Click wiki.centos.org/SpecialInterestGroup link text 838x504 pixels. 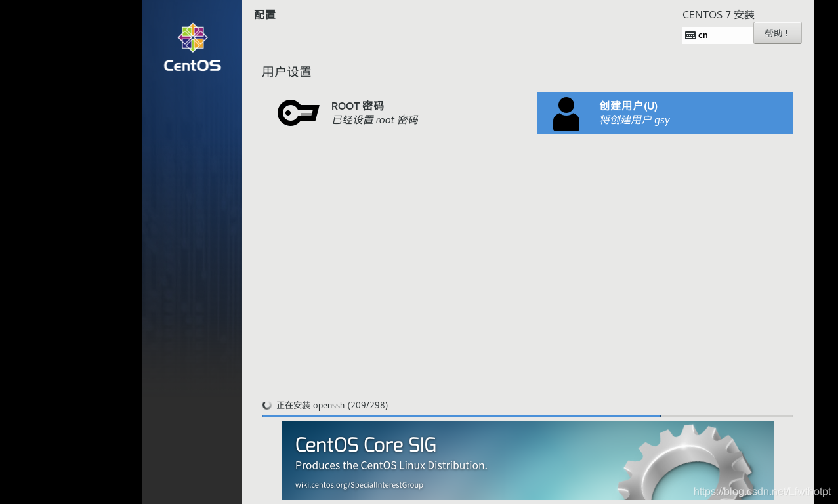coord(359,485)
